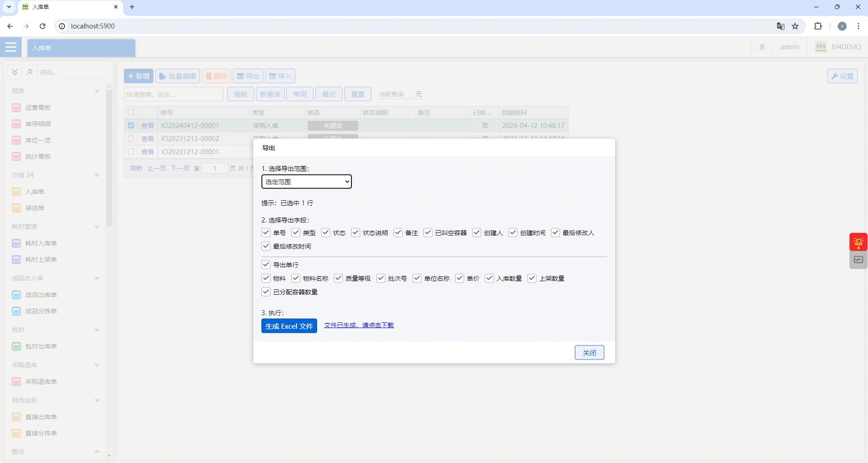The image size is (868, 463).
Task: Click the 批量编辑 button
Action: (177, 76)
